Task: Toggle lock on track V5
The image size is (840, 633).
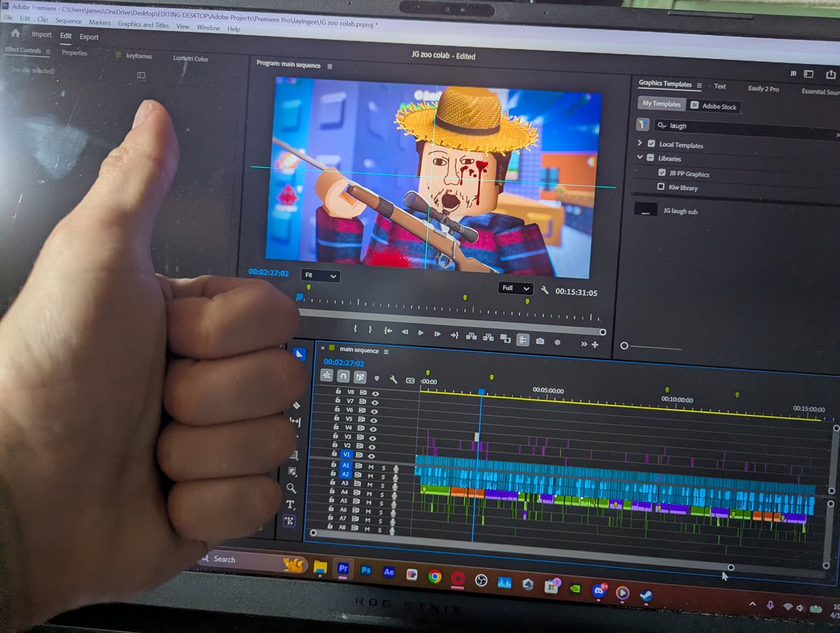Action: [337, 419]
